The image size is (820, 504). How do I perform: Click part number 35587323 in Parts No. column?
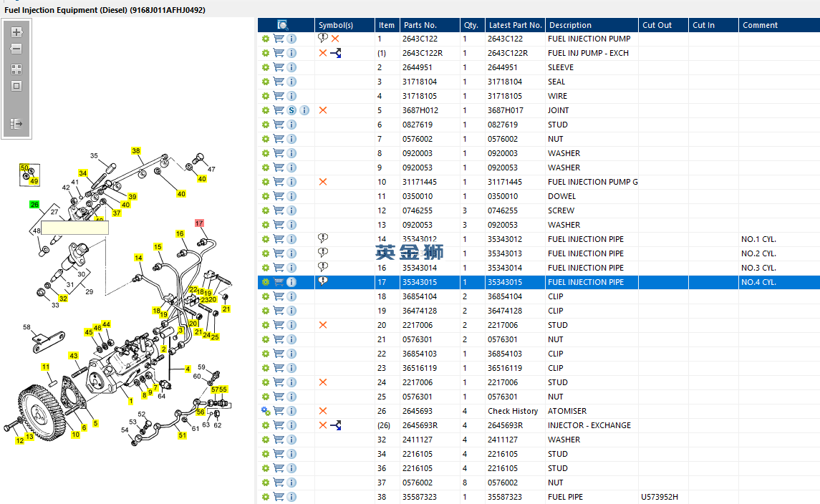click(420, 498)
